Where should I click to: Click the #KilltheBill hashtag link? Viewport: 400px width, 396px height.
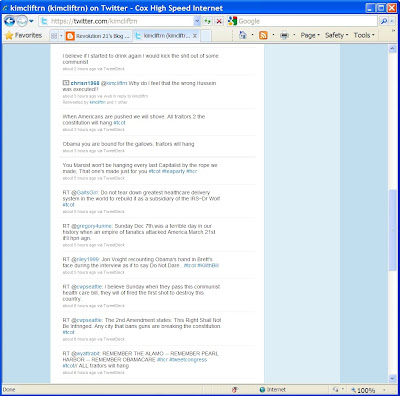[208, 265]
